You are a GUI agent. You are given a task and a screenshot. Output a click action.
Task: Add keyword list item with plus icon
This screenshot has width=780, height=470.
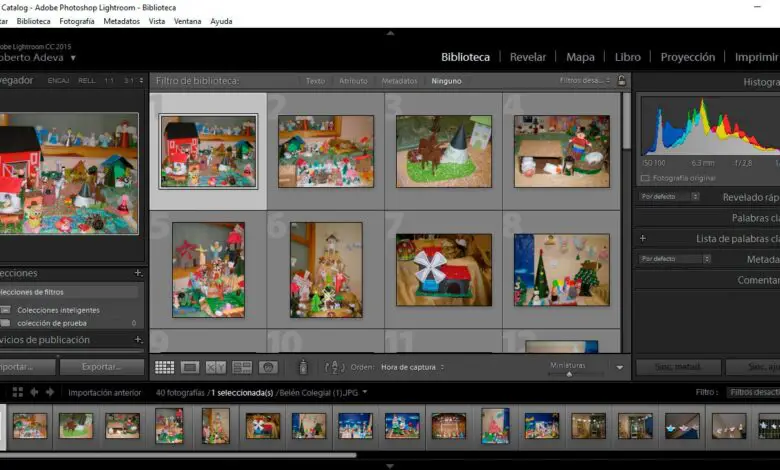coord(643,238)
